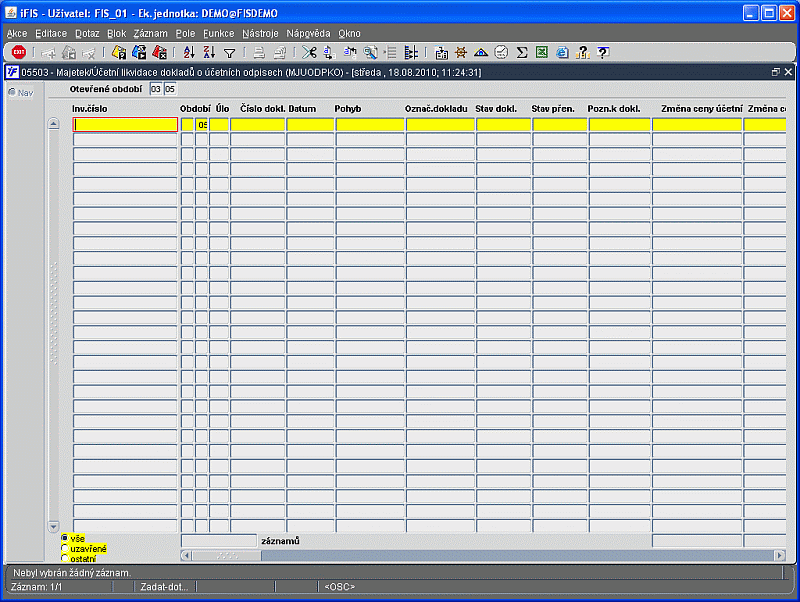This screenshot has height=602, width=800.
Task: Export data with the Excel icon
Action: click(542, 52)
